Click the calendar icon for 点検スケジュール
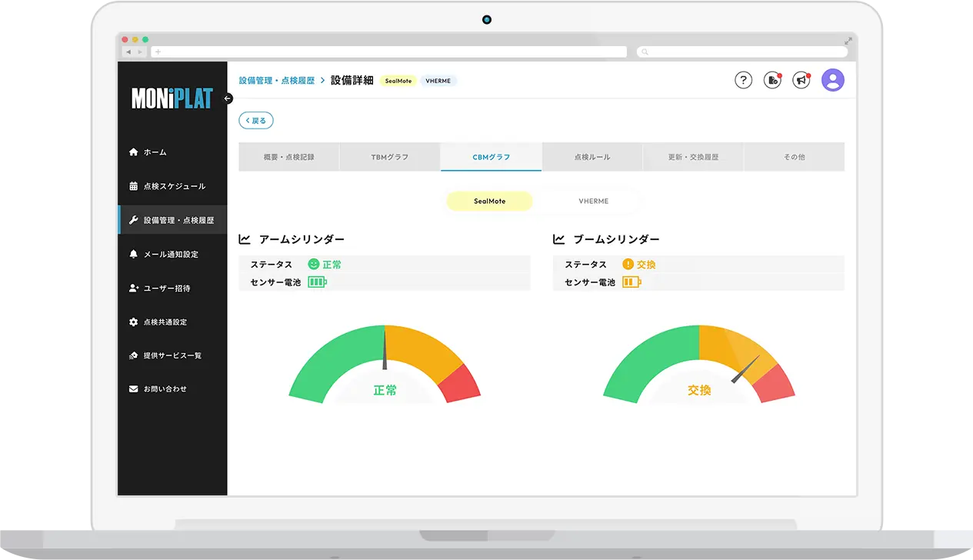The image size is (973, 560). click(134, 186)
